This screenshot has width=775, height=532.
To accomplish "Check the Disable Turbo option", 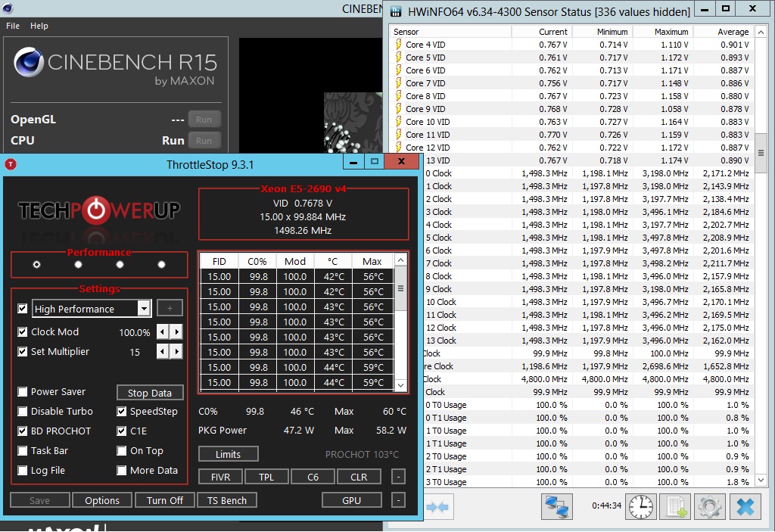I will (x=22, y=412).
